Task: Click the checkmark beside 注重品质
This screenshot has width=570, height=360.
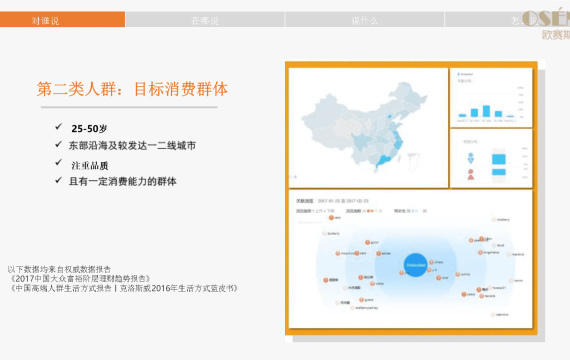Action: coord(59,162)
